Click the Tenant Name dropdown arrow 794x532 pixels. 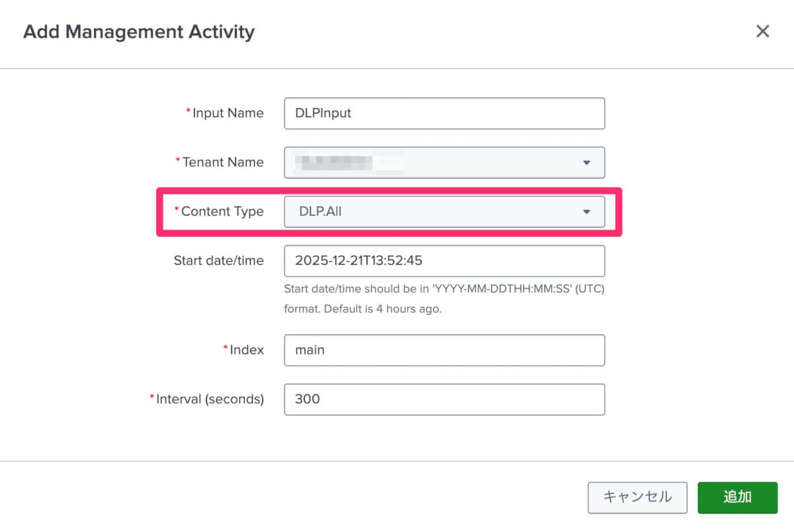click(586, 163)
